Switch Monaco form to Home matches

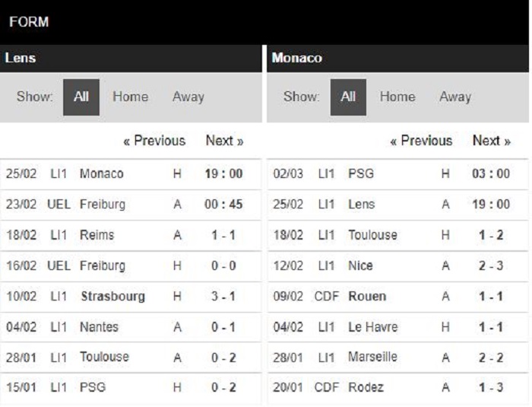(x=397, y=97)
